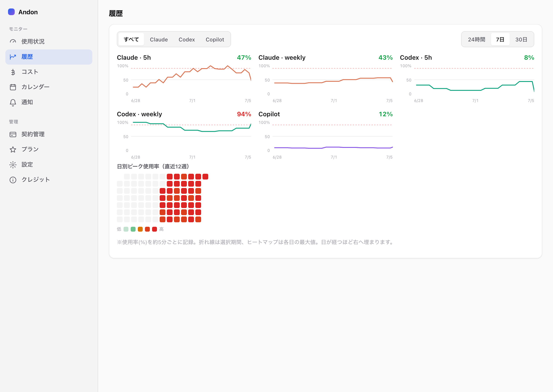Select the 7日 time range
The image size is (553, 392).
pyautogui.click(x=500, y=39)
